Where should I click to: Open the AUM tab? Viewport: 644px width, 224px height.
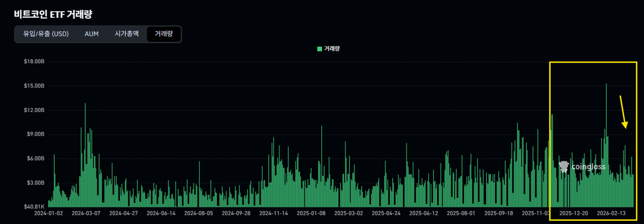click(x=91, y=34)
